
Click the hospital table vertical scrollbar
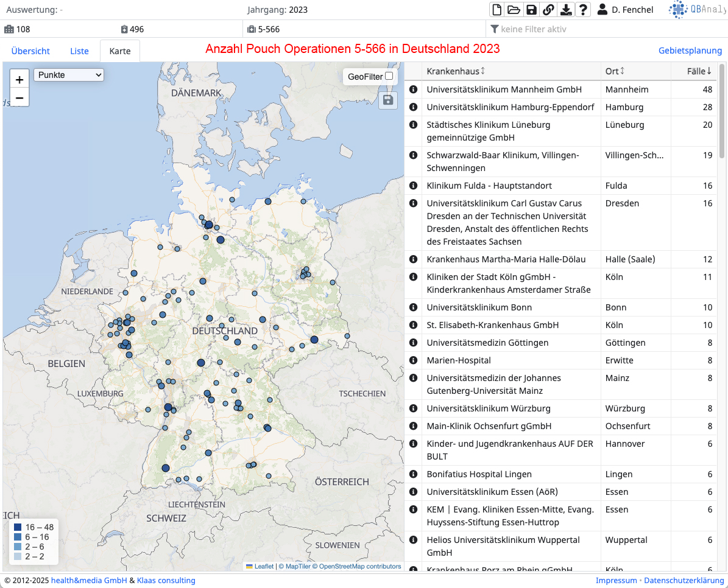tap(722, 111)
